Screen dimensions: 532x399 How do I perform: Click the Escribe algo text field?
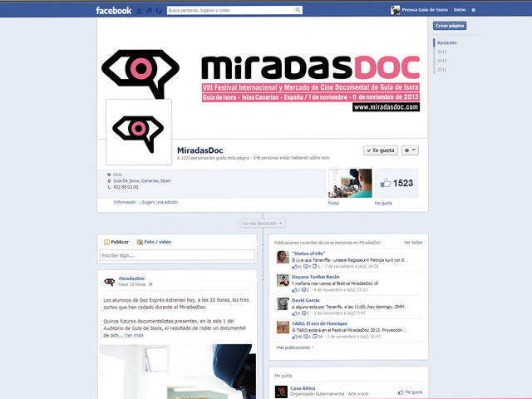176,255
